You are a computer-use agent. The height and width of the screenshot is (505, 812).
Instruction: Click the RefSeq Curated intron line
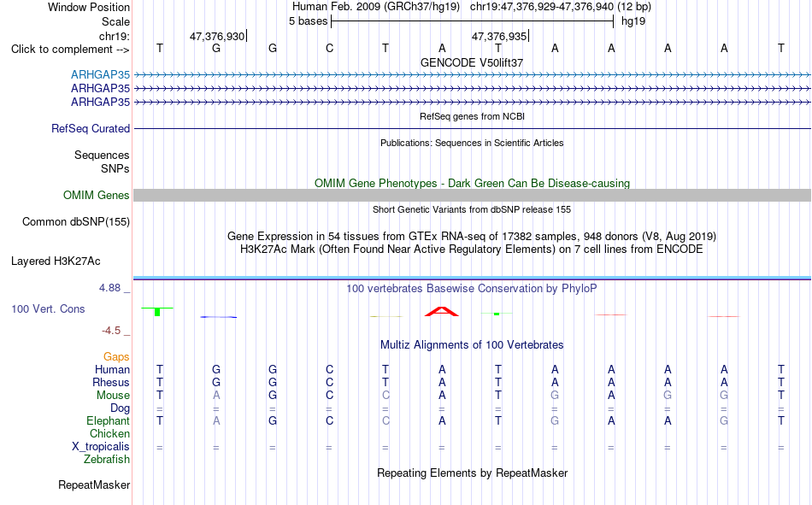click(x=472, y=128)
